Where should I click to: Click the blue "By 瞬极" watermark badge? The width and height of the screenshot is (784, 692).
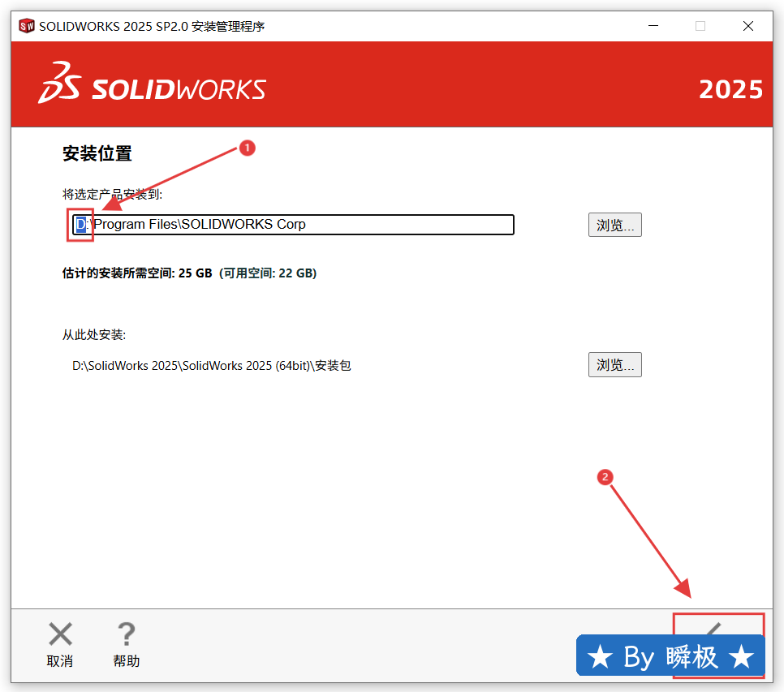[670, 656]
